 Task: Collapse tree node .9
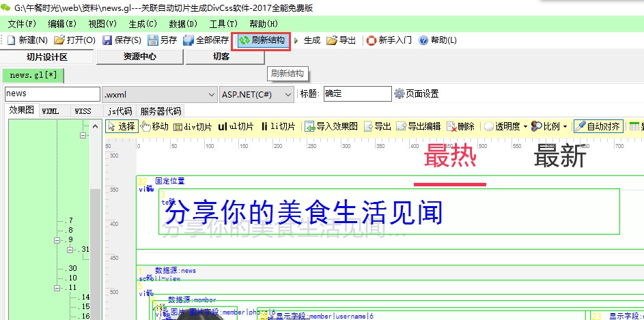[x=57, y=240]
